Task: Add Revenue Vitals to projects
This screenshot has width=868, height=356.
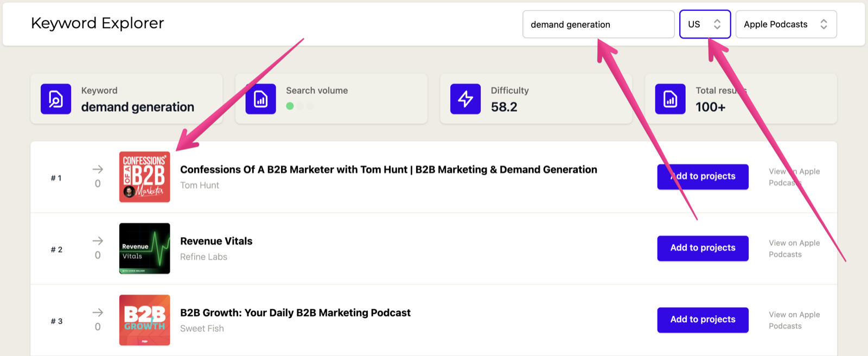Action: (703, 248)
